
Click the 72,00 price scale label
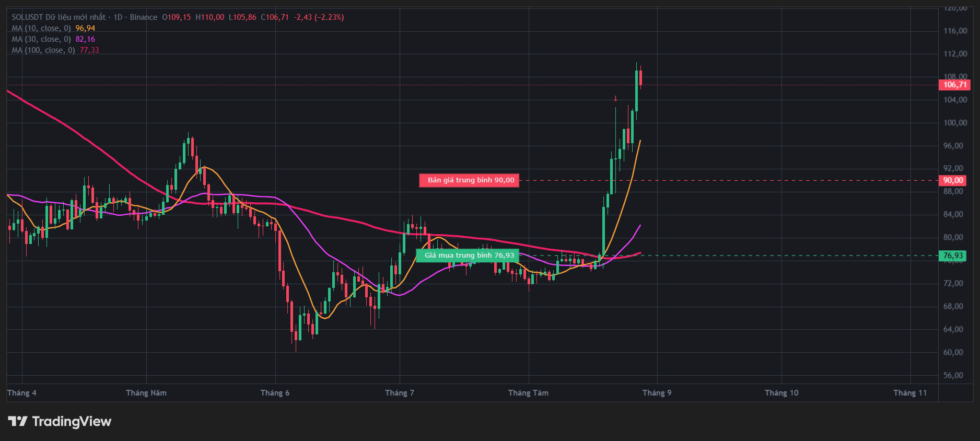coord(953,283)
